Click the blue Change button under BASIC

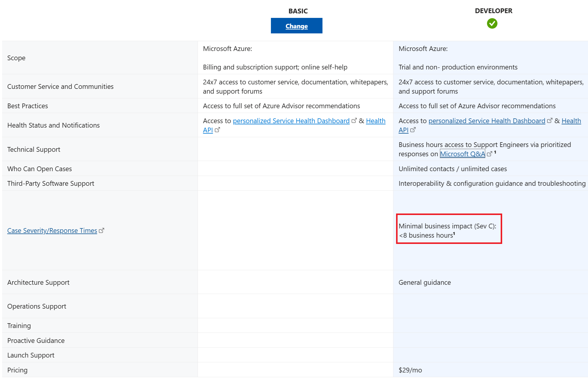click(297, 26)
